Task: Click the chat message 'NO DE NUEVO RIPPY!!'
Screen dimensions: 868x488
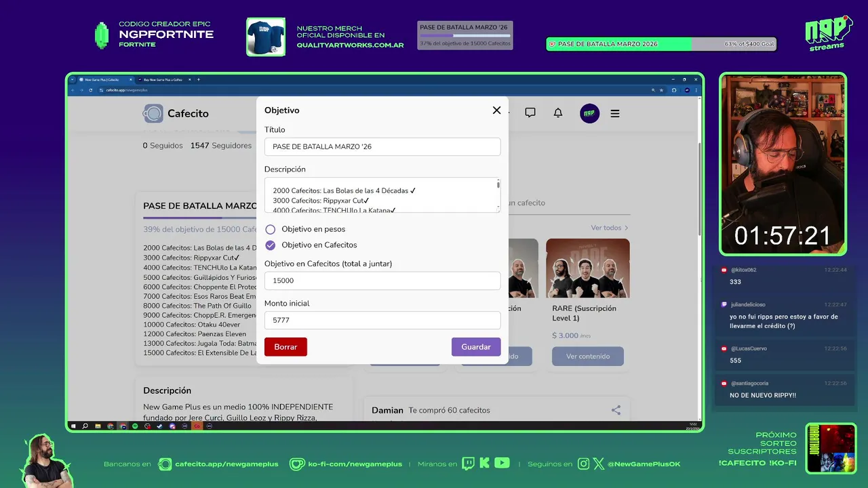Action: coord(763,395)
